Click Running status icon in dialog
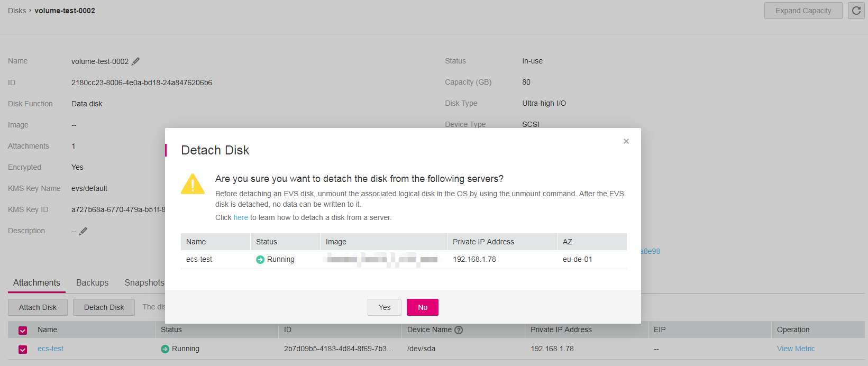Screen dimensions: 868x366 [260, 260]
